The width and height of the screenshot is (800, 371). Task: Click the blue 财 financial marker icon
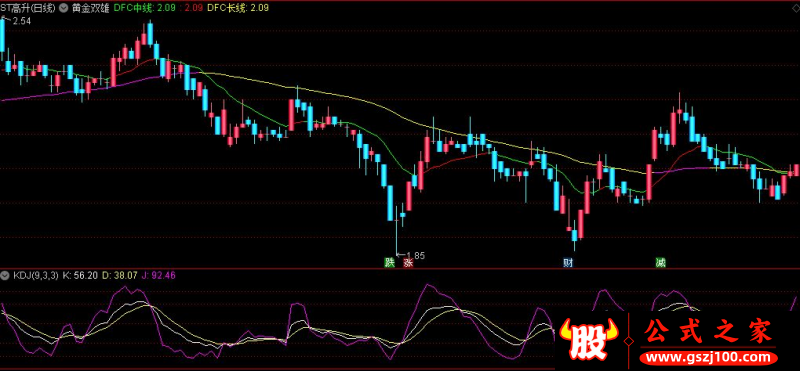pyautogui.click(x=567, y=263)
